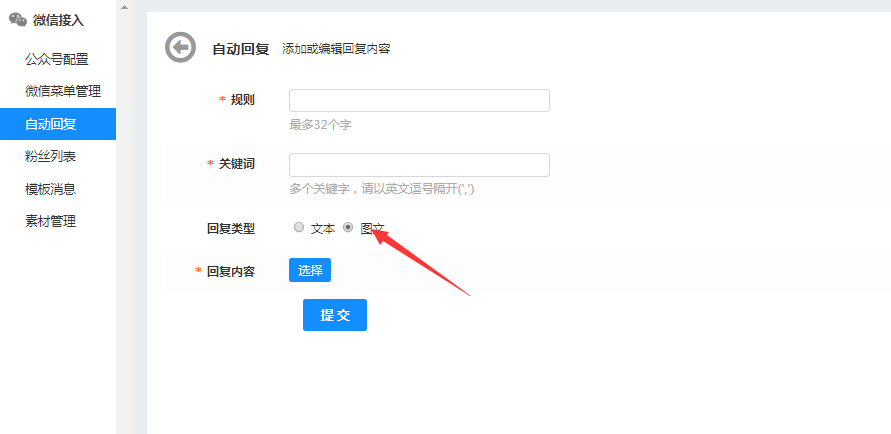Select the 图文 radio button

point(348,227)
